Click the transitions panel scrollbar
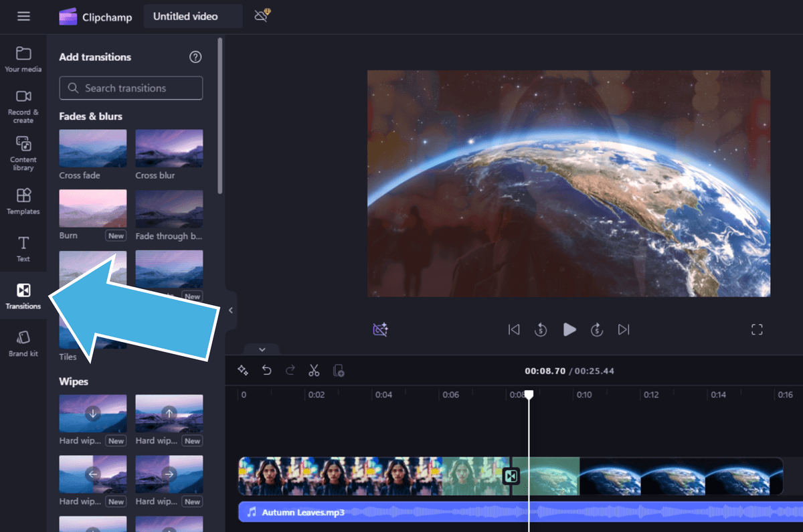803x532 pixels. point(220,117)
